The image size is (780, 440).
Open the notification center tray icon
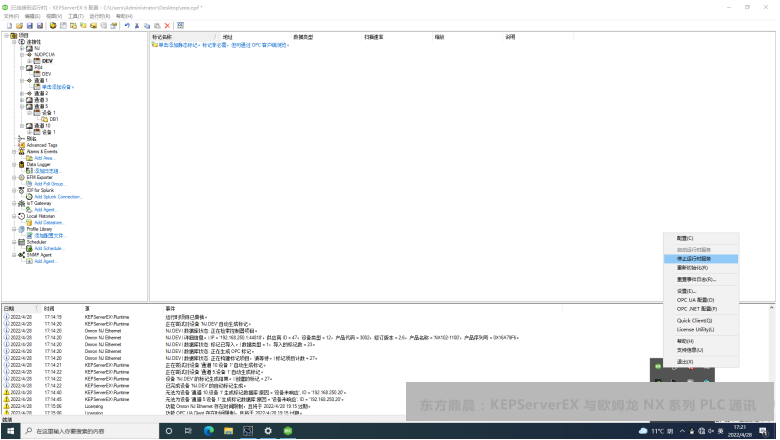point(763,431)
